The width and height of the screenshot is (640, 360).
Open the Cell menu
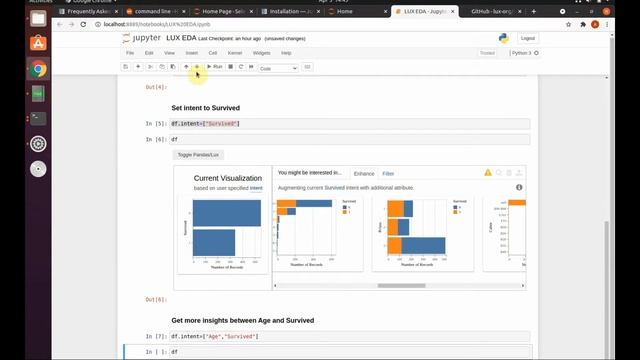[x=213, y=53]
